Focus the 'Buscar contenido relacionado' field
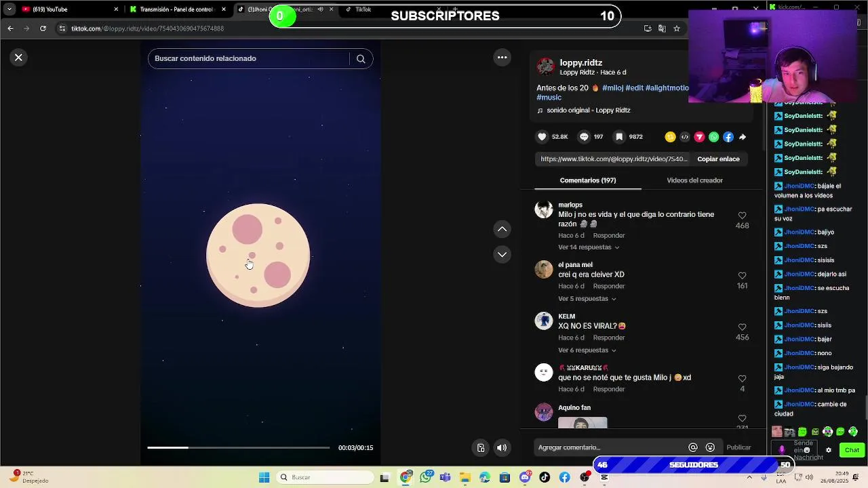The image size is (868, 488). (x=248, y=58)
